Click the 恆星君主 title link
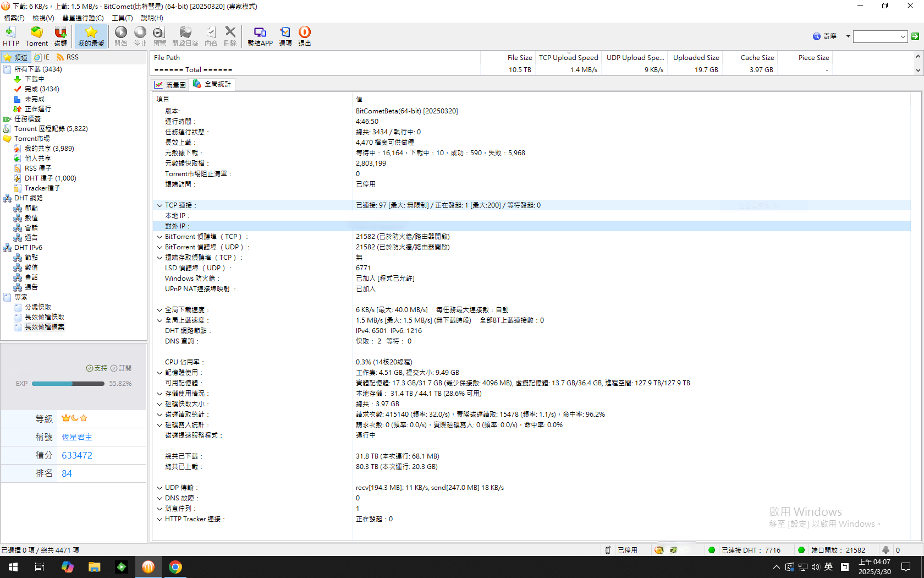This screenshot has width=924, height=578. pyautogui.click(x=77, y=437)
